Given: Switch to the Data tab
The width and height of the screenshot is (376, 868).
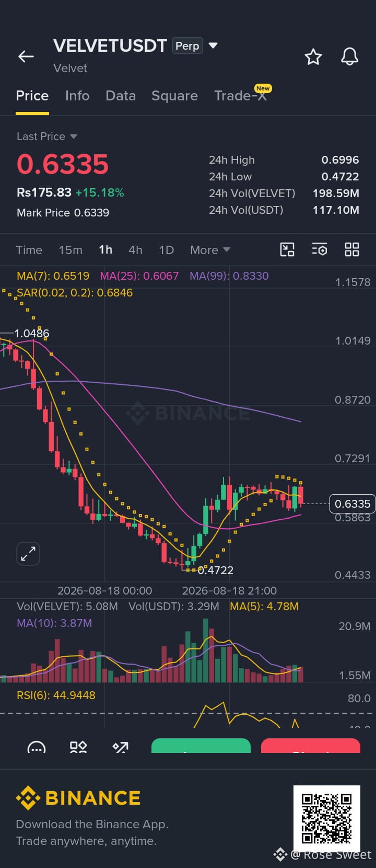Looking at the screenshot, I should coord(121,96).
